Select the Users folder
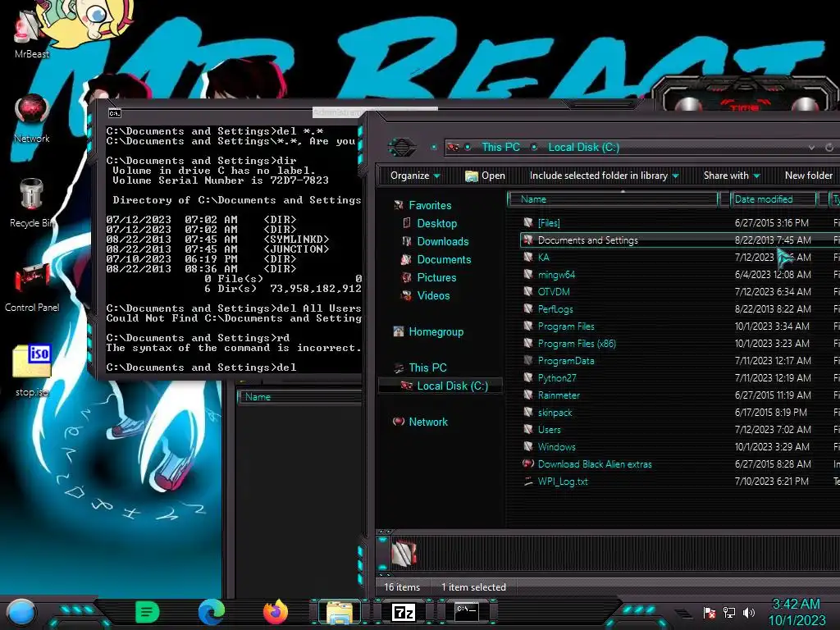 pos(549,430)
